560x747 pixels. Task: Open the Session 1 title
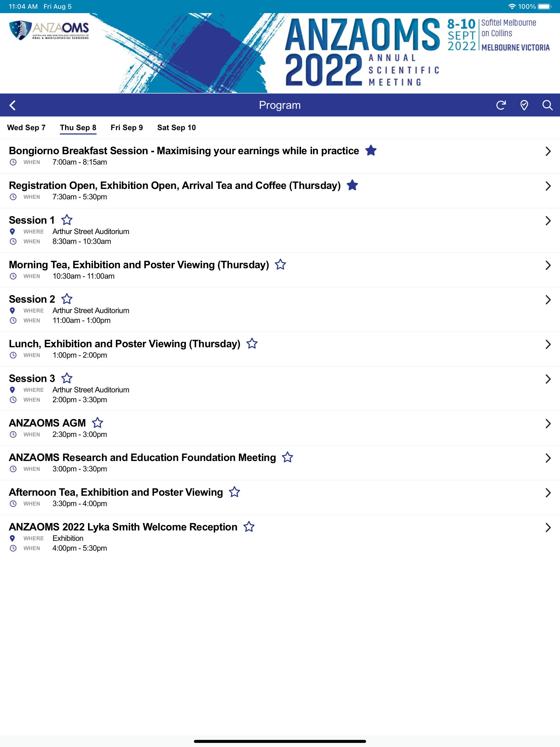tap(32, 220)
